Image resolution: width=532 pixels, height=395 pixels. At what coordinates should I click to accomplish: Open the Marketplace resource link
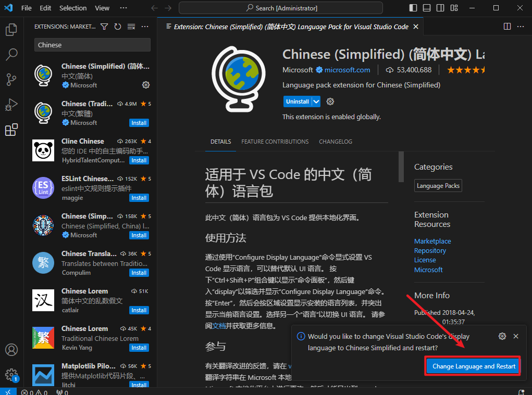coord(432,241)
